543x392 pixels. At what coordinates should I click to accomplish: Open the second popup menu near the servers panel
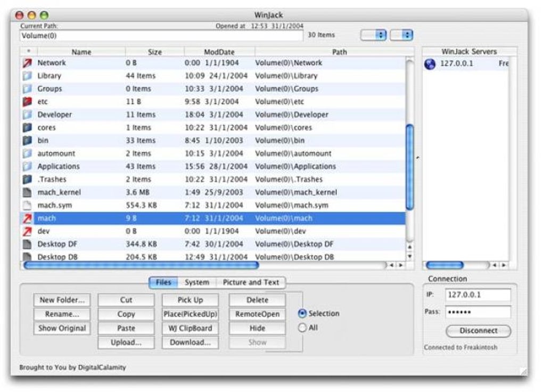tap(402, 35)
